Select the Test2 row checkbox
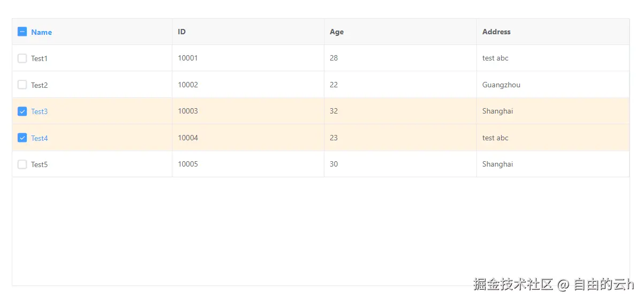The height and width of the screenshot is (301, 644). tap(22, 85)
